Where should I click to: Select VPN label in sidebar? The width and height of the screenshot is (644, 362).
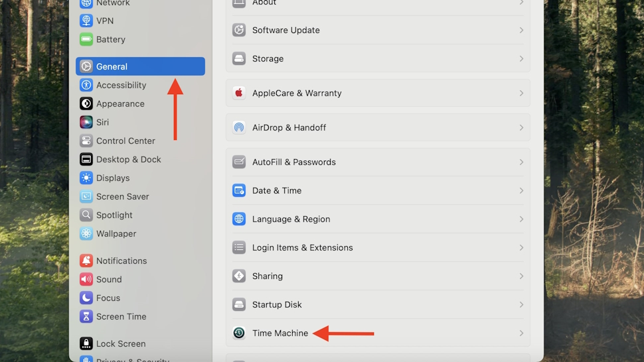click(105, 21)
